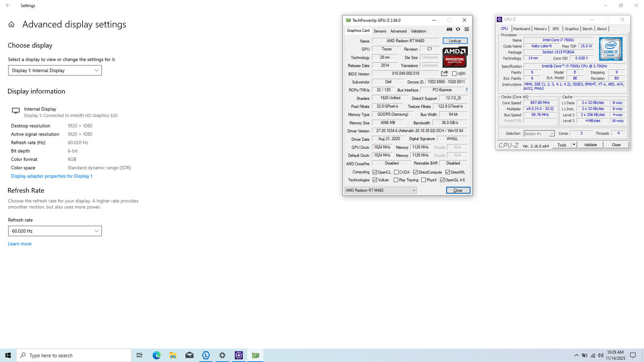Follow the Learn more link
This screenshot has width=644, height=362.
click(20, 244)
